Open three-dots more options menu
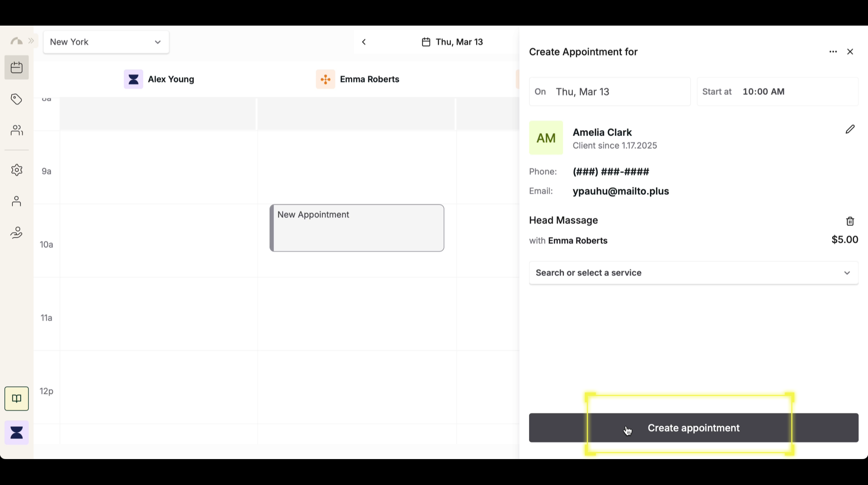Screen dimensions: 868x485 pyautogui.click(x=833, y=52)
